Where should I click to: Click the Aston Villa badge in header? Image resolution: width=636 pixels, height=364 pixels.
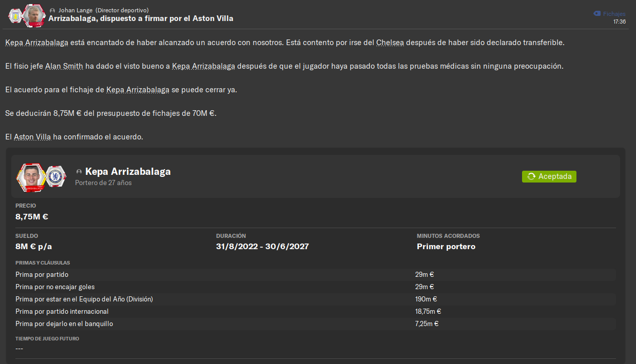pyautogui.click(x=15, y=15)
